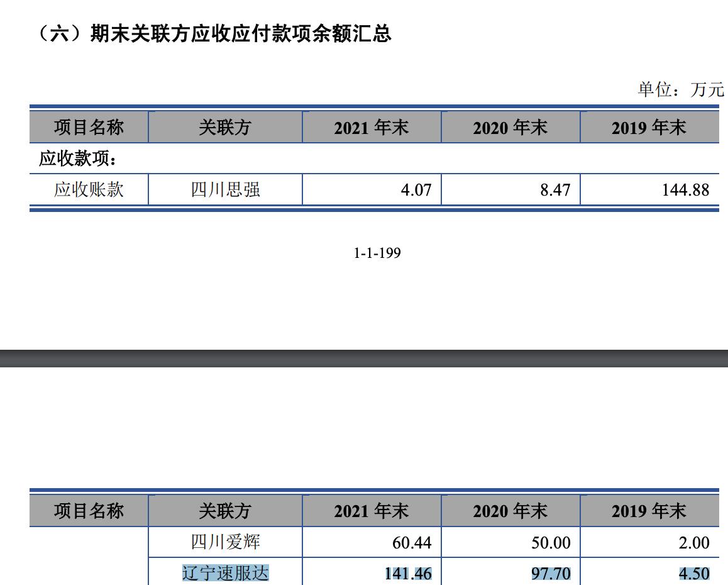Select the value 60.44
Viewport: 728px width, 585px height.
412,543
